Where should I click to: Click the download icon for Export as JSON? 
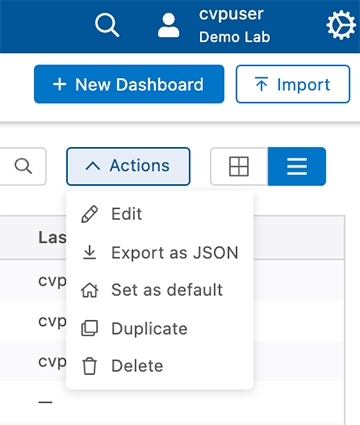90,252
